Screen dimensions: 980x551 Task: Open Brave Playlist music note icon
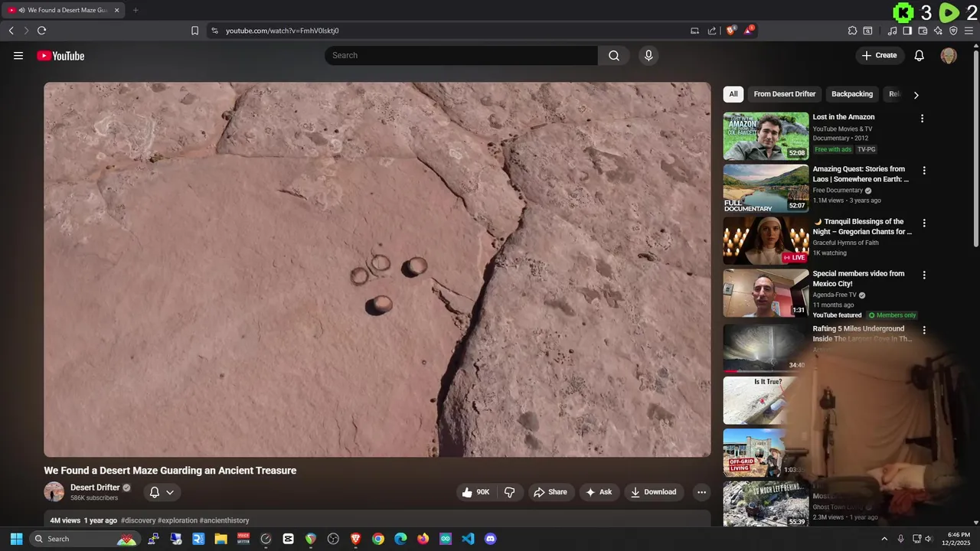coord(892,31)
